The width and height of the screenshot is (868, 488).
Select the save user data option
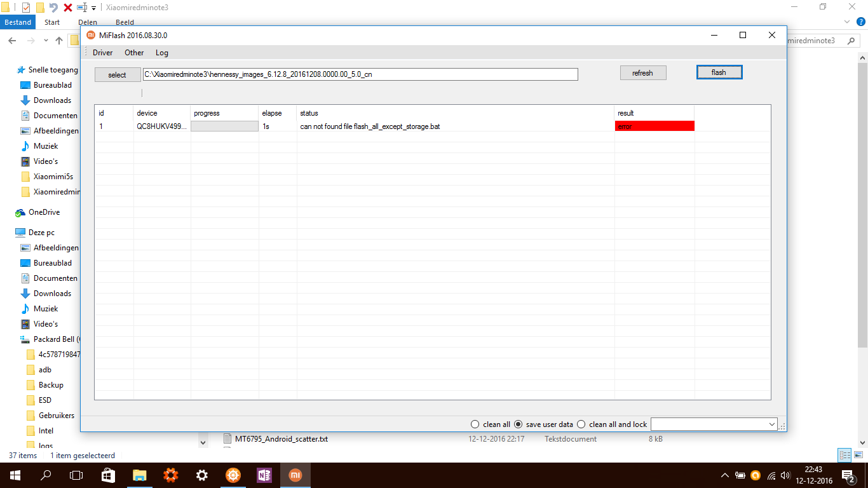pyautogui.click(x=543, y=424)
